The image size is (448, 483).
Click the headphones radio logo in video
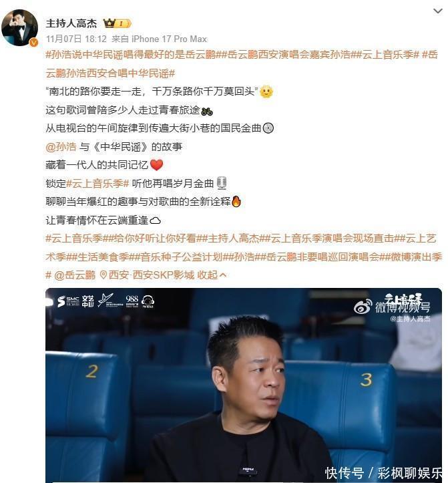(148, 301)
